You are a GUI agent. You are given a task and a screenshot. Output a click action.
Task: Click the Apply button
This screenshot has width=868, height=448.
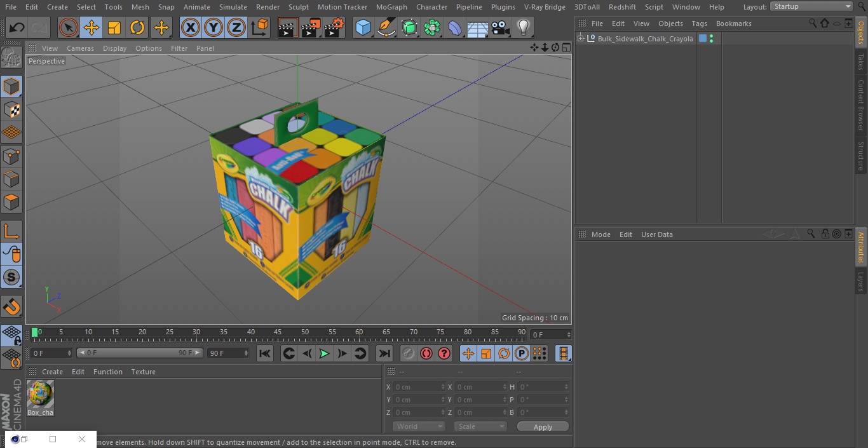pos(543,427)
